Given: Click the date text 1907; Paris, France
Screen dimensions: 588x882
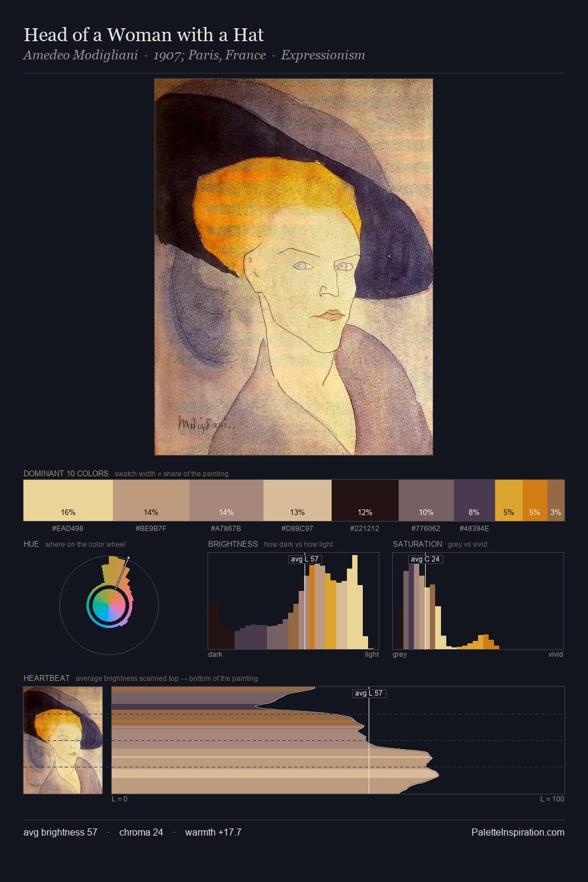Looking at the screenshot, I should point(209,55).
